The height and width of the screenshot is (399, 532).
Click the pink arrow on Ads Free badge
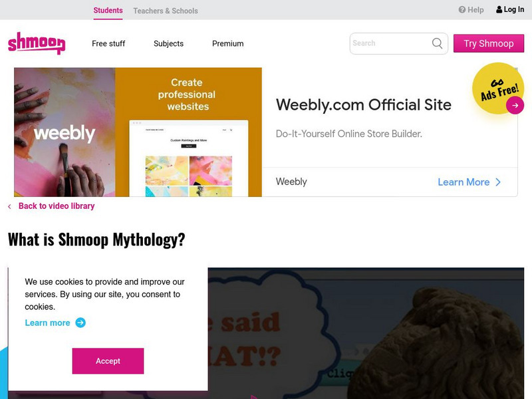515,105
